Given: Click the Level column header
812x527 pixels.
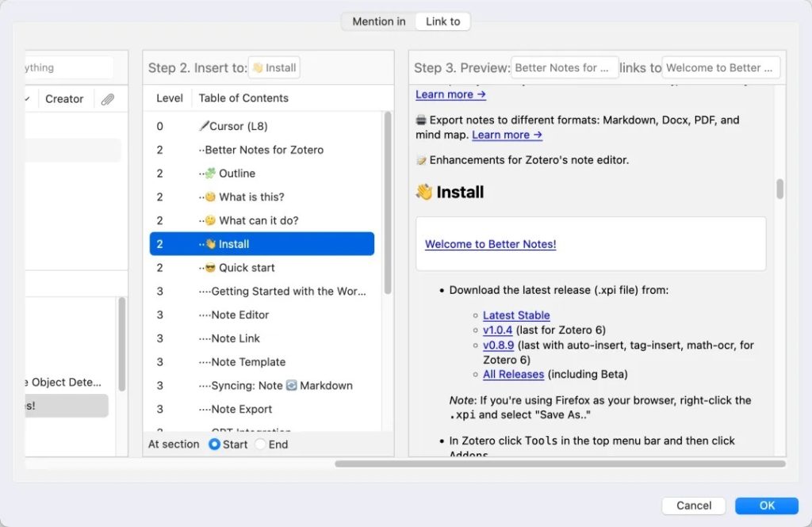Looking at the screenshot, I should click(169, 98).
